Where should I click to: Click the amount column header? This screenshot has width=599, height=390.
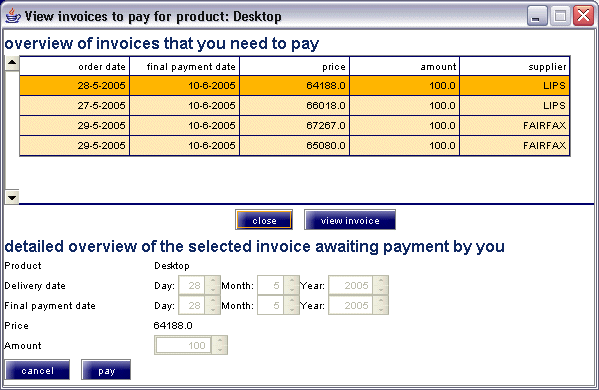[405, 66]
